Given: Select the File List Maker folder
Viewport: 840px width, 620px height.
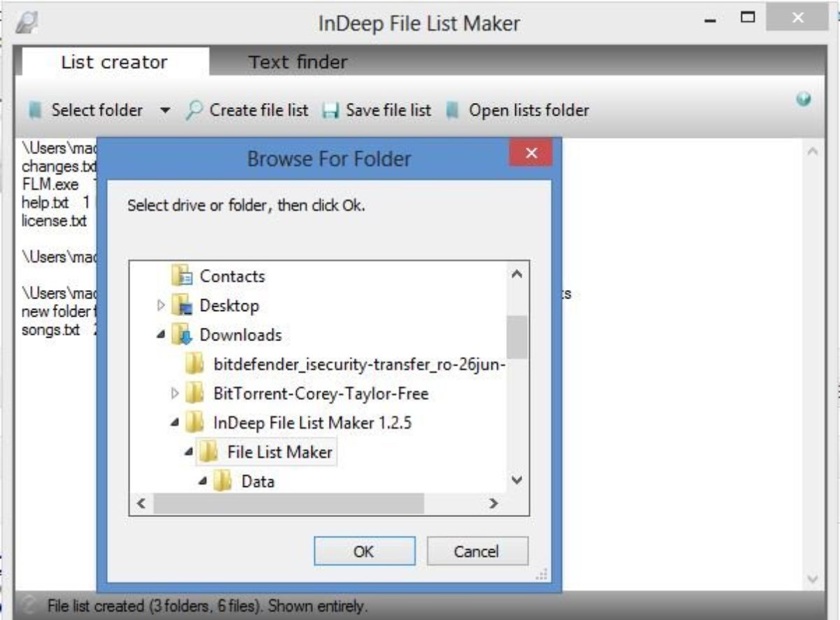Looking at the screenshot, I should 279,452.
